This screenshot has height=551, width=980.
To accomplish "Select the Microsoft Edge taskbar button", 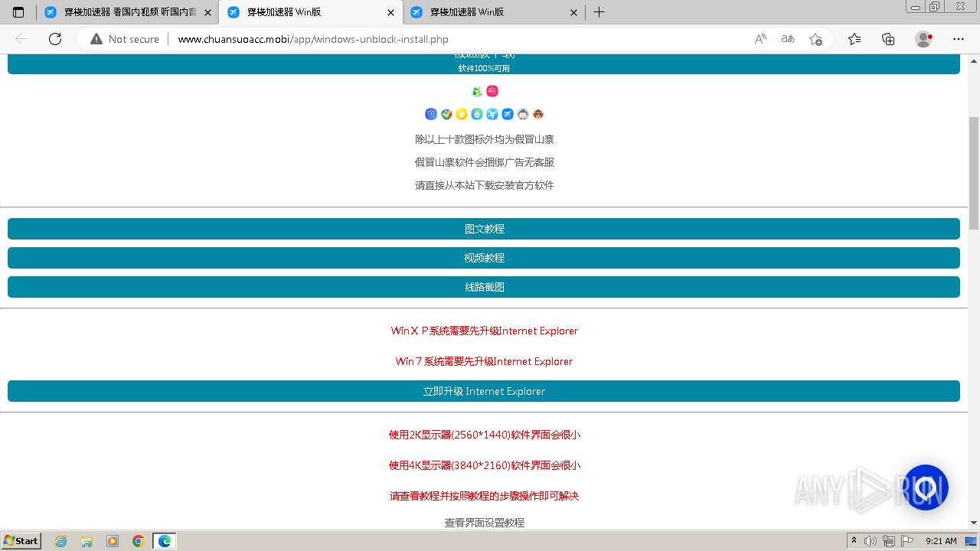I will (165, 541).
